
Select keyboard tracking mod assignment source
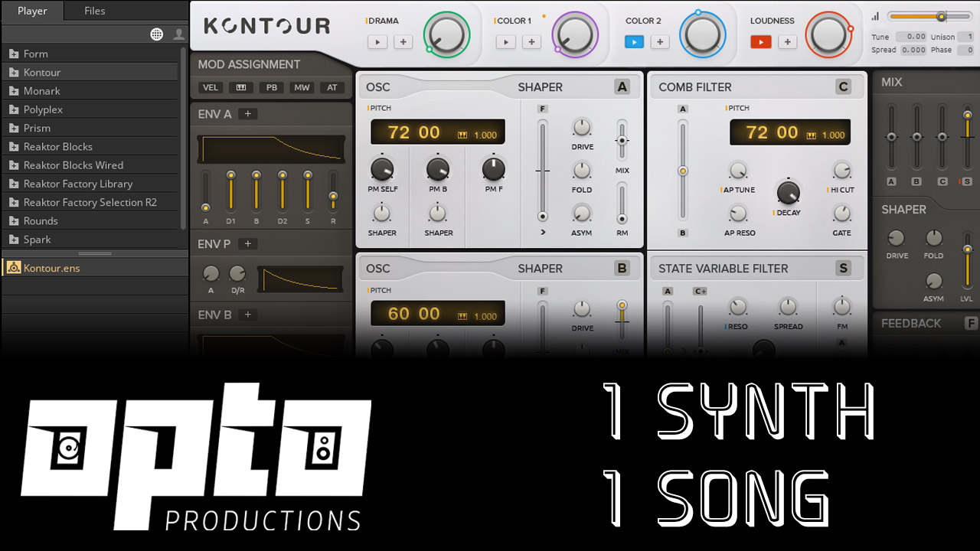(x=241, y=88)
